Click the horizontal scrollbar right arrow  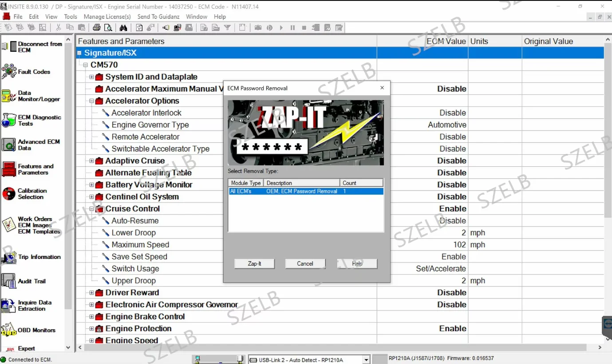point(600,348)
